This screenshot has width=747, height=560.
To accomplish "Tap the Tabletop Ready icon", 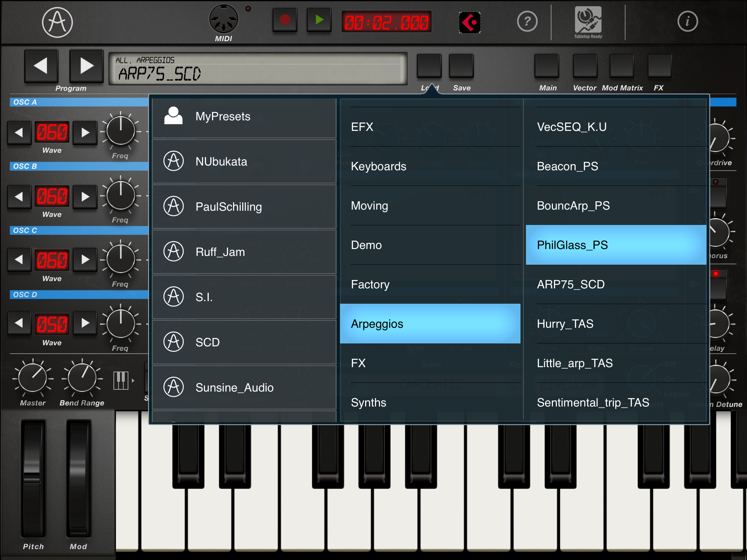I will pos(588,22).
